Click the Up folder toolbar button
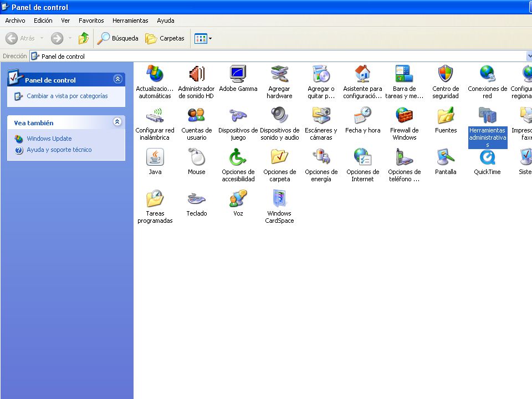 (84, 38)
